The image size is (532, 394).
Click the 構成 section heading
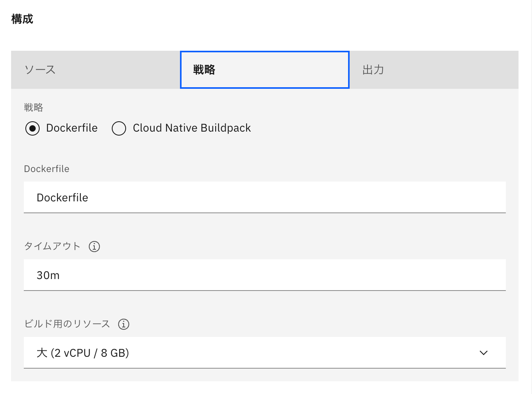pos(22,19)
